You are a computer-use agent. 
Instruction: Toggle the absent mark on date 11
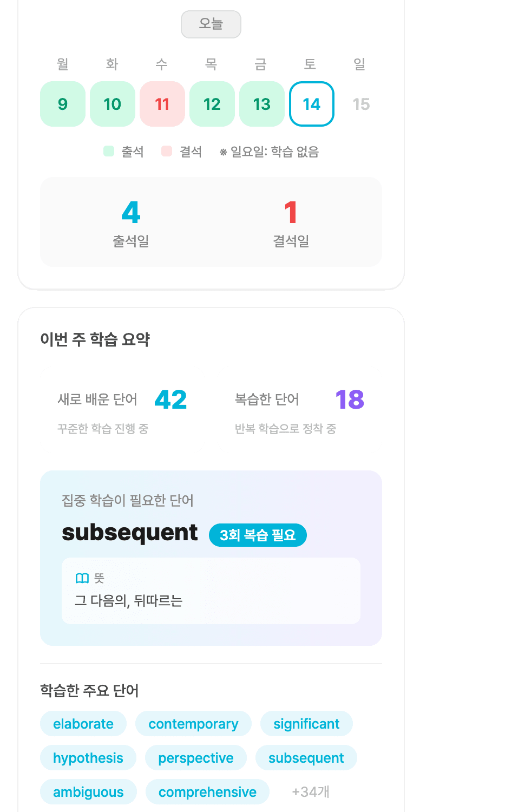(162, 104)
